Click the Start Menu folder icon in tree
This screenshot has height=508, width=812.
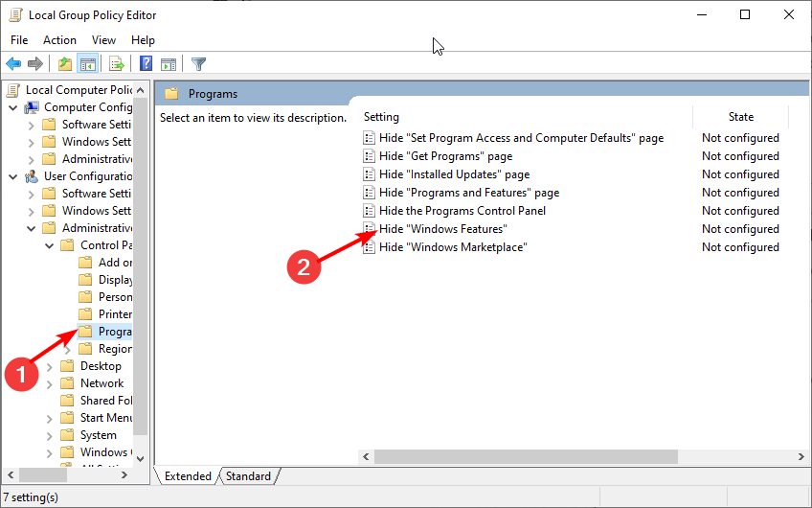coord(67,418)
